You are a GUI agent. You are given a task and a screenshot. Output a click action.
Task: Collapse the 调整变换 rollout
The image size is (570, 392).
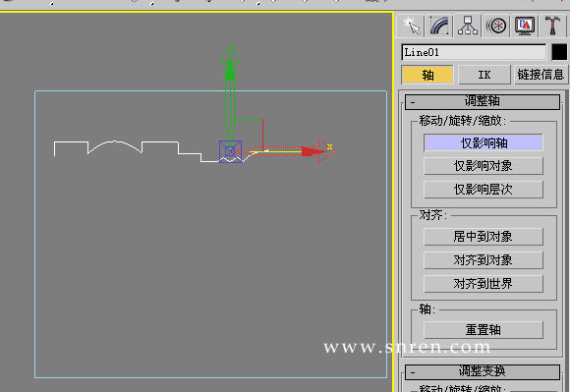point(483,371)
